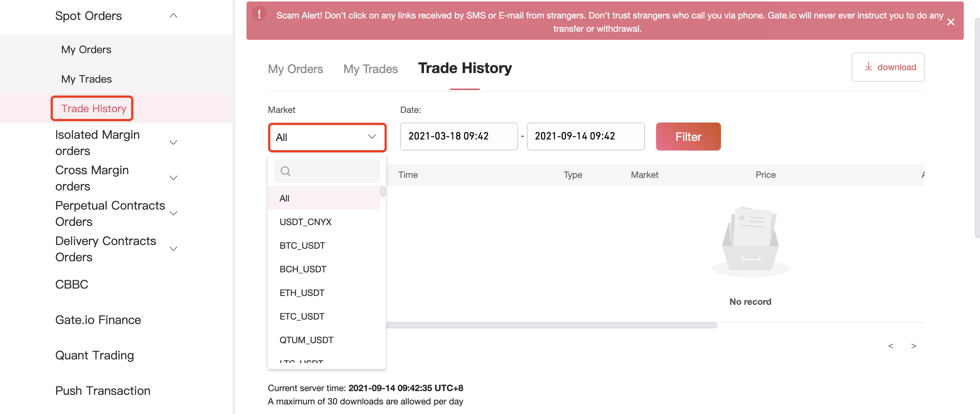Go to previous page arrow
The width and height of the screenshot is (980, 414).
tap(891, 346)
